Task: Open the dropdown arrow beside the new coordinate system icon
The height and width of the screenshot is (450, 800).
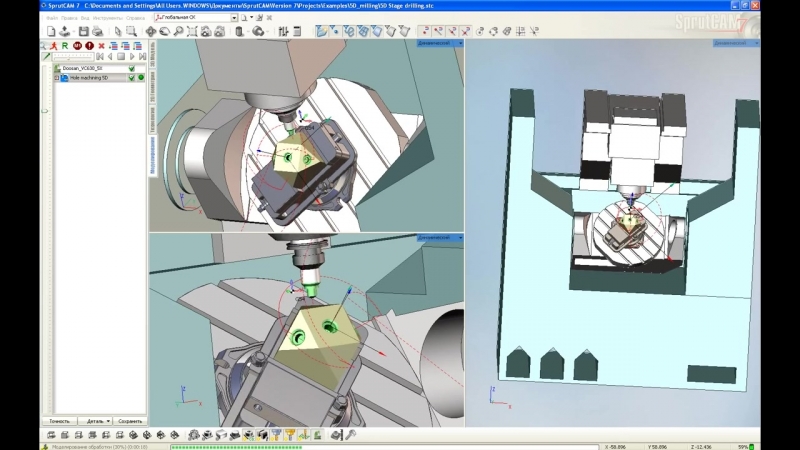Action: (x=252, y=18)
